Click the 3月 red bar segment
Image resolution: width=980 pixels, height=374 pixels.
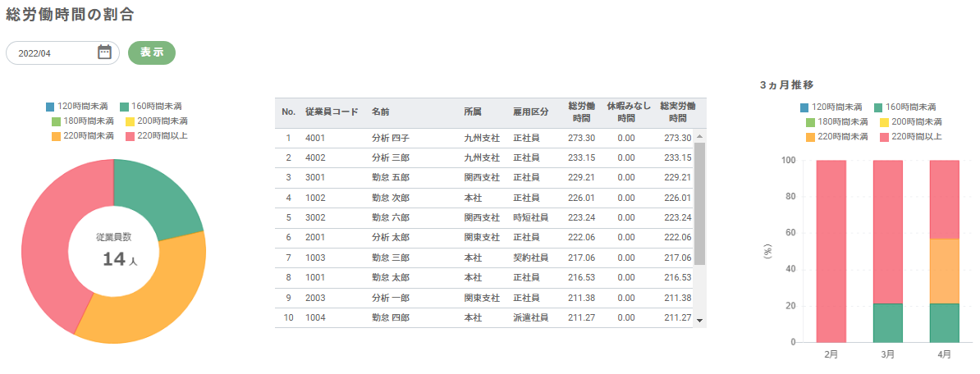[x=887, y=231]
